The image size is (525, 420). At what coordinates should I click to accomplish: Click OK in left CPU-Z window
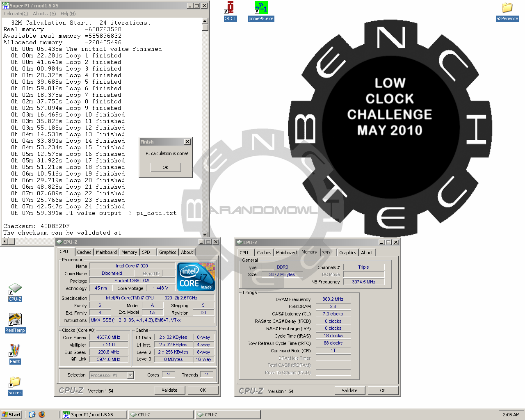pyautogui.click(x=203, y=390)
